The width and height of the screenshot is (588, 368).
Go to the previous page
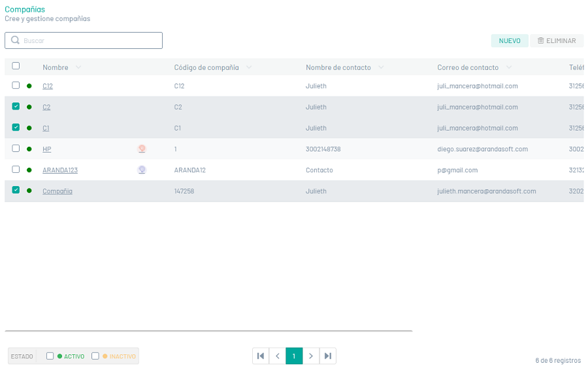[x=278, y=356]
